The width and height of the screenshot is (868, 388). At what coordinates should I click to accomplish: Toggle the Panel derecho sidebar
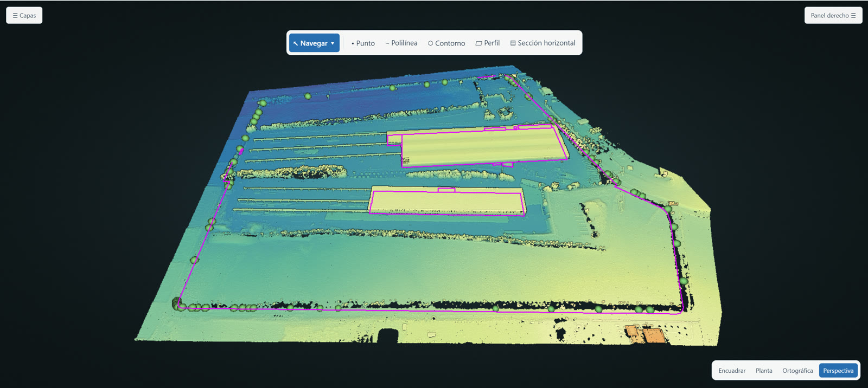833,15
